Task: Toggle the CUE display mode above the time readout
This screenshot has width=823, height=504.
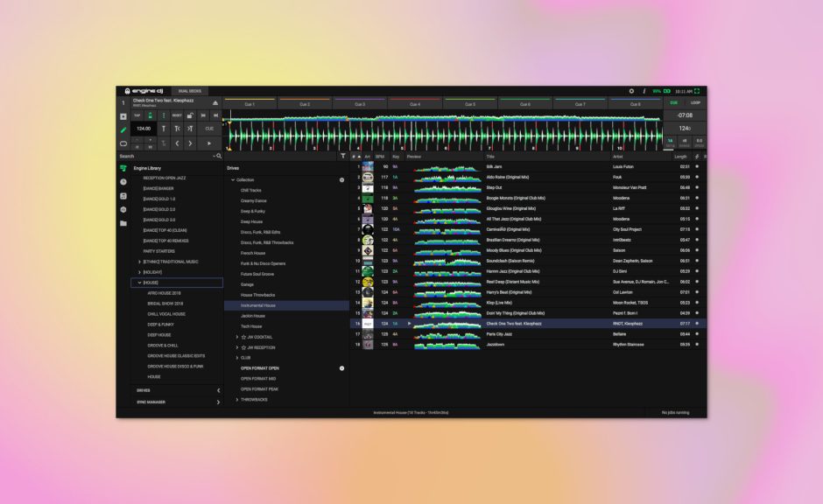Action: click(676, 102)
